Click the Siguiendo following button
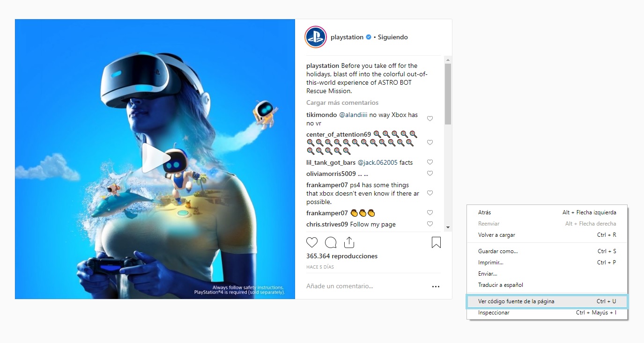644x343 pixels. point(393,37)
